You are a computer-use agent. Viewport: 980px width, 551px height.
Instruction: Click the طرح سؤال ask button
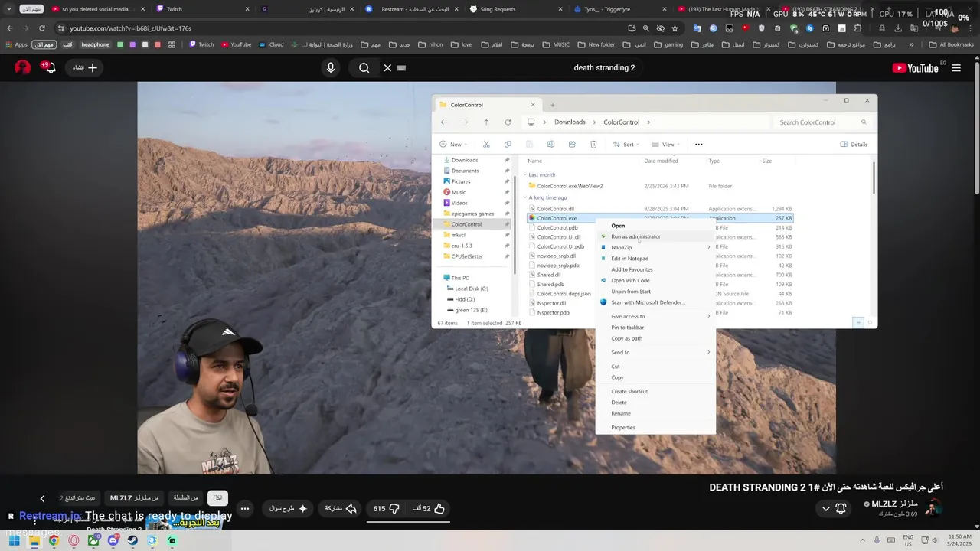pos(288,509)
